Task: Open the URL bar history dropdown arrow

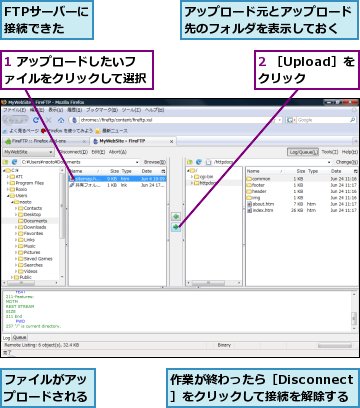Action: (279, 120)
